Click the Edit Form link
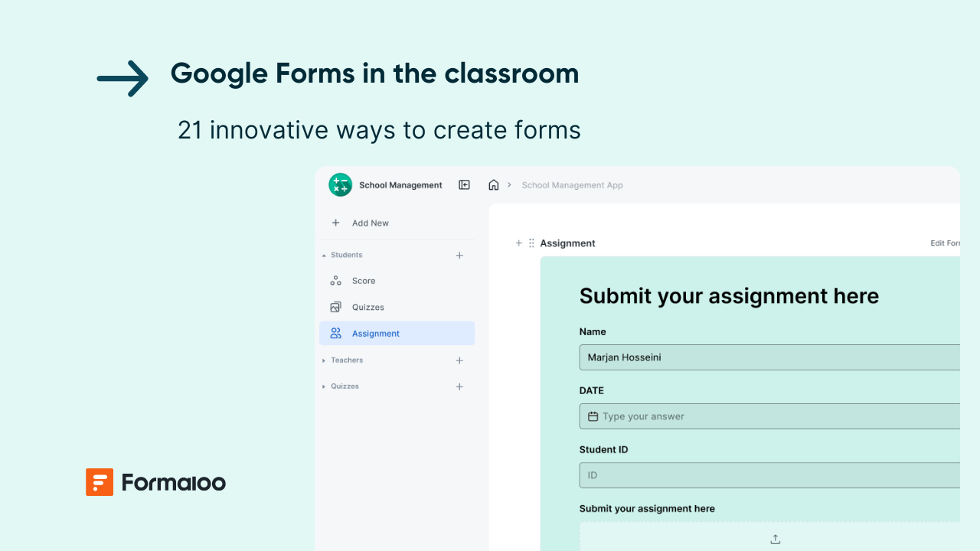 pos(945,243)
